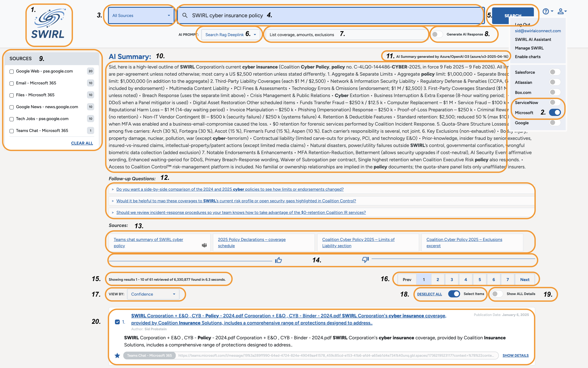Choose Manage SWIRL from menu
This screenshot has height=368, width=588.
pos(529,48)
